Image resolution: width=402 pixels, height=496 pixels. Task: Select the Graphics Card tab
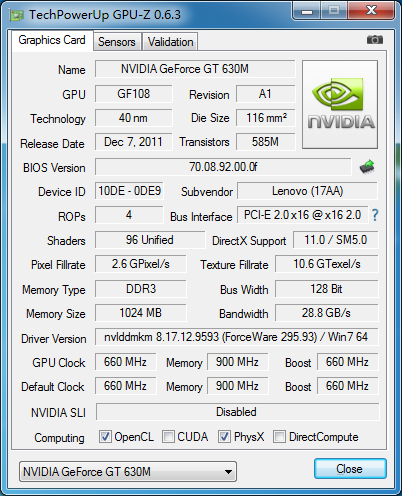click(x=52, y=40)
